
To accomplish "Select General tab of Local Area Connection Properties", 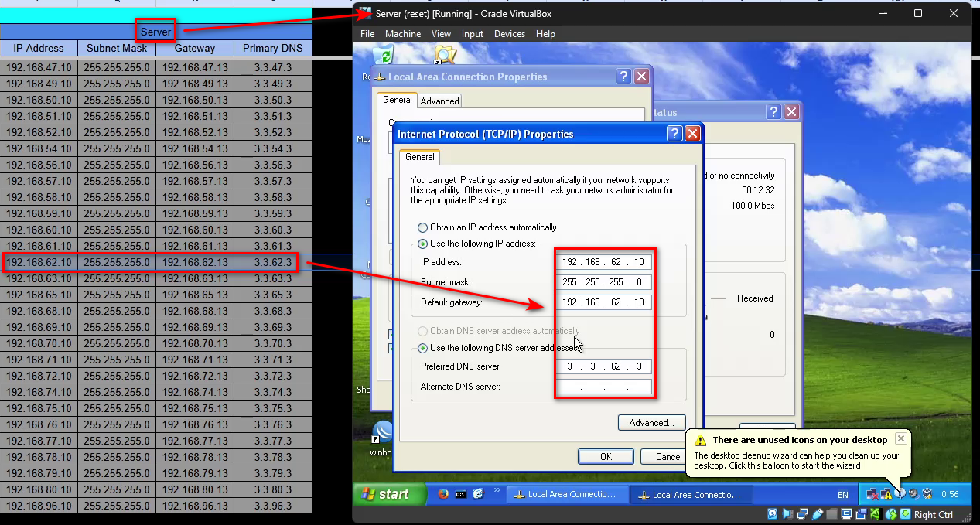I will pos(398,100).
